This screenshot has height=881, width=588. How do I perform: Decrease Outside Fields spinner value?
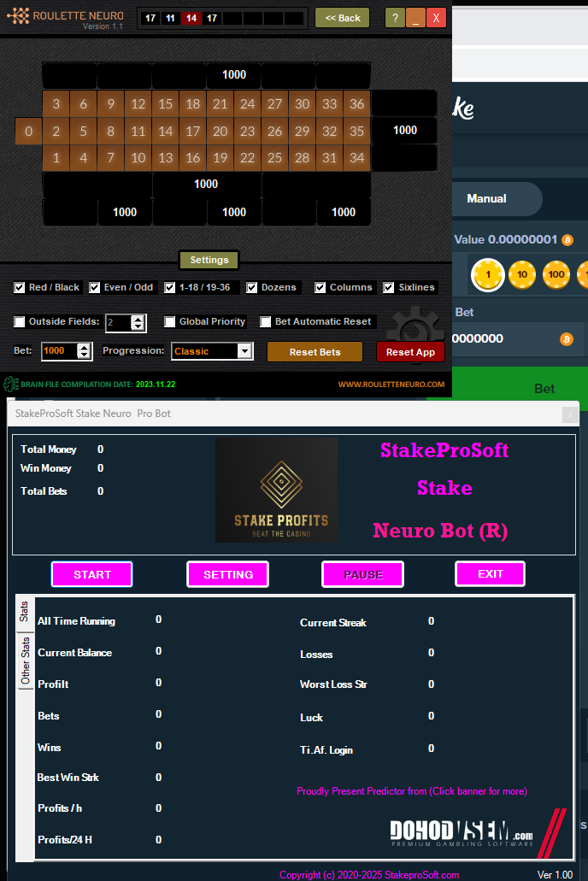tap(138, 326)
